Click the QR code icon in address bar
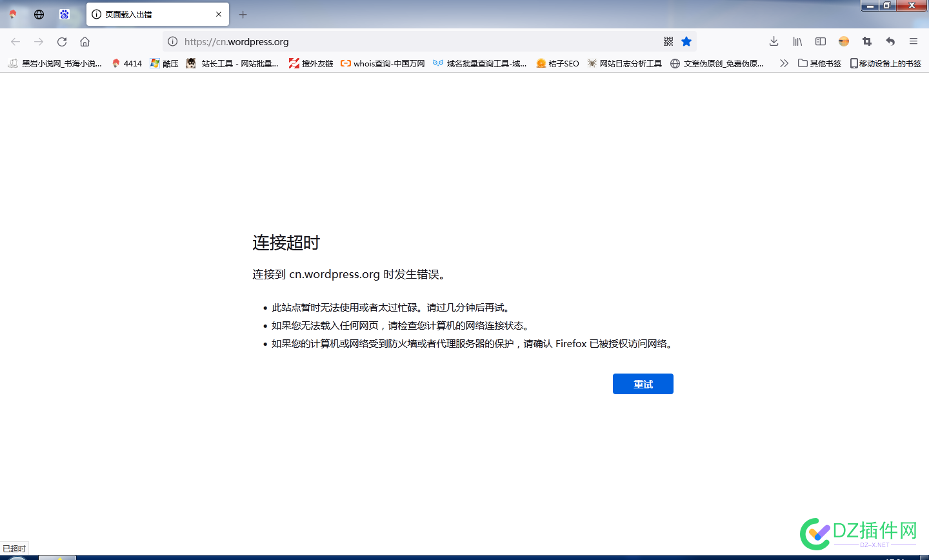 tap(668, 41)
